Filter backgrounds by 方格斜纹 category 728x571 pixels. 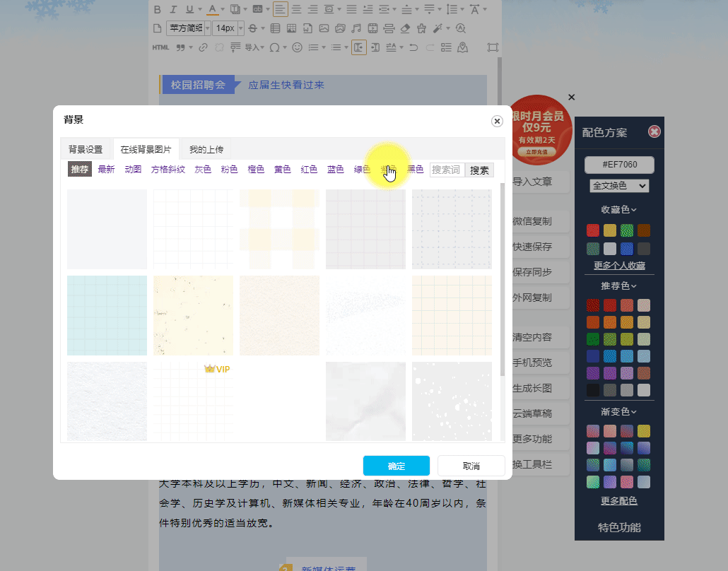[x=168, y=170]
